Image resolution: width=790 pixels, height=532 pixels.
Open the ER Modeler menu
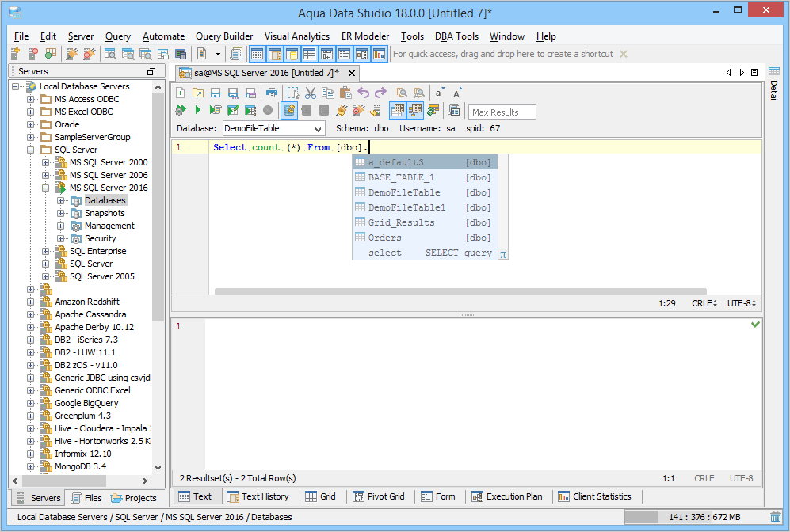365,36
